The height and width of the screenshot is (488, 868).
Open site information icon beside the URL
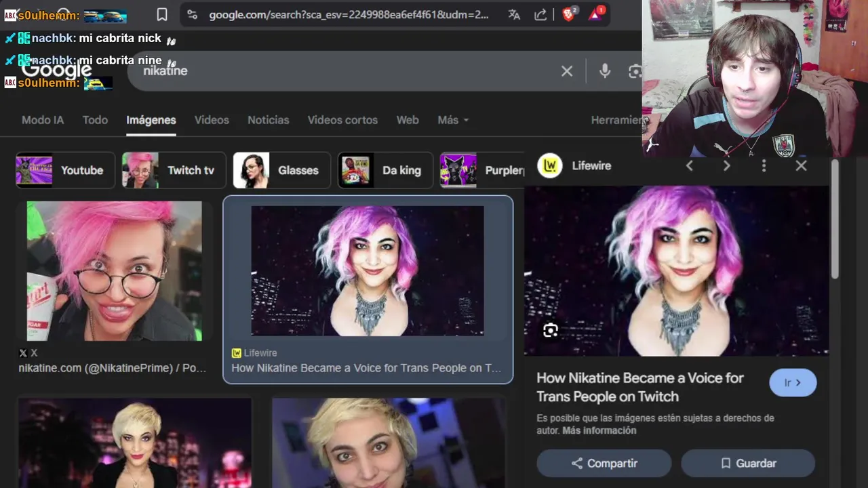(193, 14)
